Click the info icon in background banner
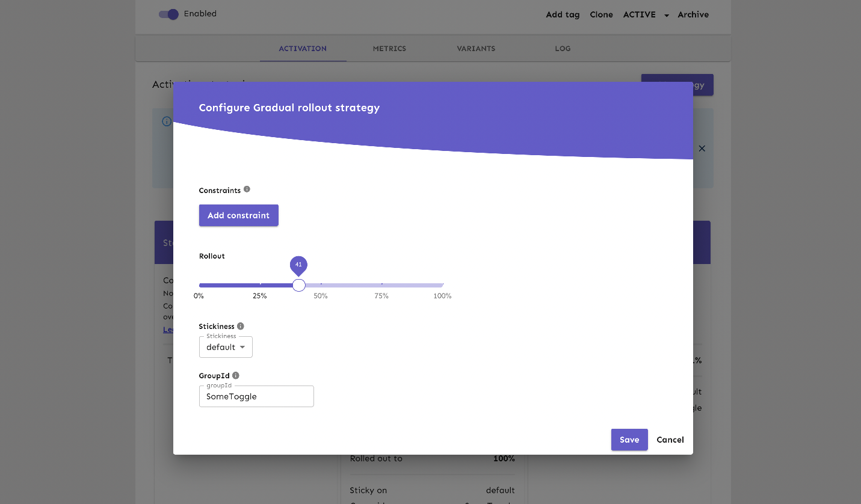 pos(167,121)
